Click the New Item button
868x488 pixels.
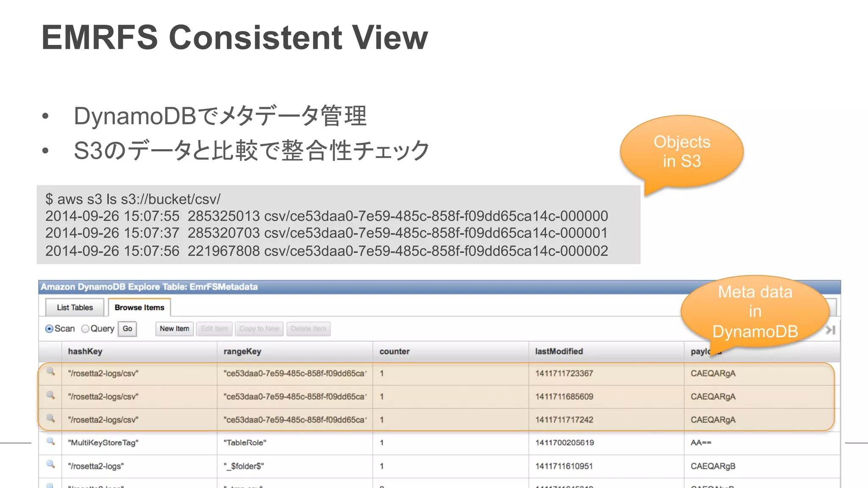[175, 329]
